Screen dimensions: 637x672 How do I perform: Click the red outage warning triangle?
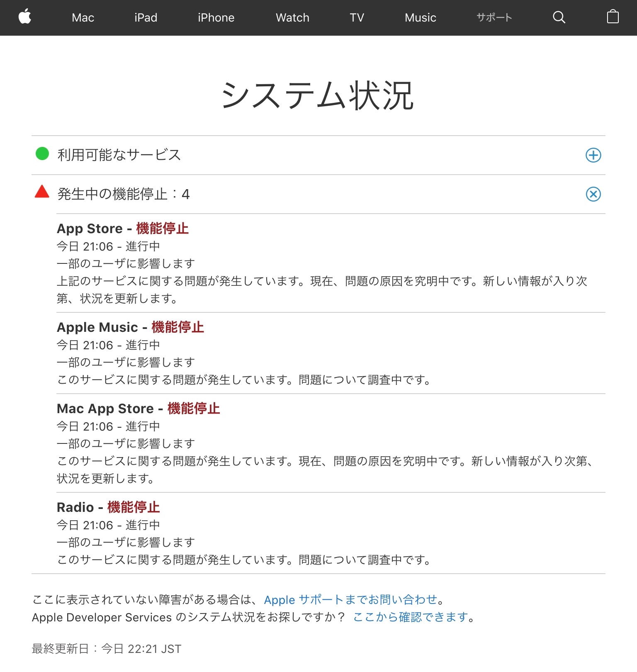coord(42,192)
